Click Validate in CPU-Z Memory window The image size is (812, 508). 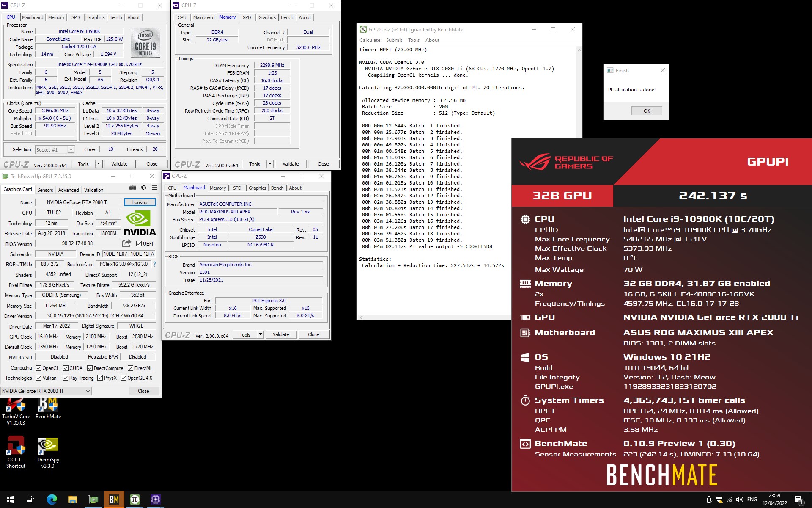click(291, 164)
